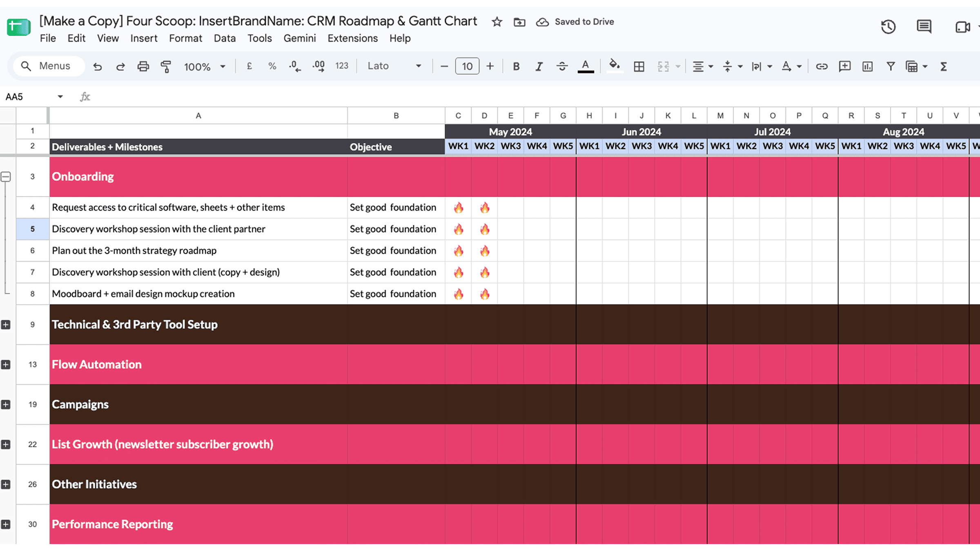Apply percent format
This screenshot has height=551, width=980.
coord(272,66)
